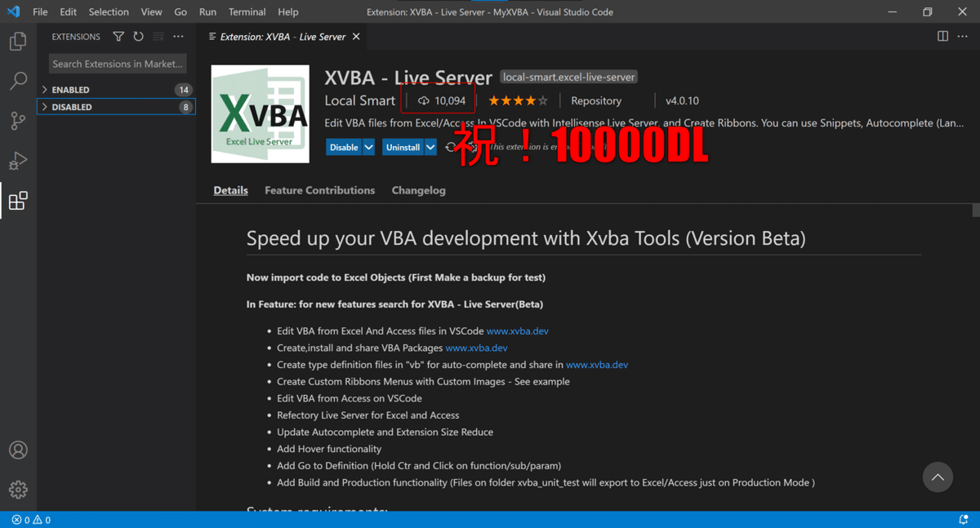Open the Source Control view
The width and height of the screenshot is (980, 528).
[18, 121]
